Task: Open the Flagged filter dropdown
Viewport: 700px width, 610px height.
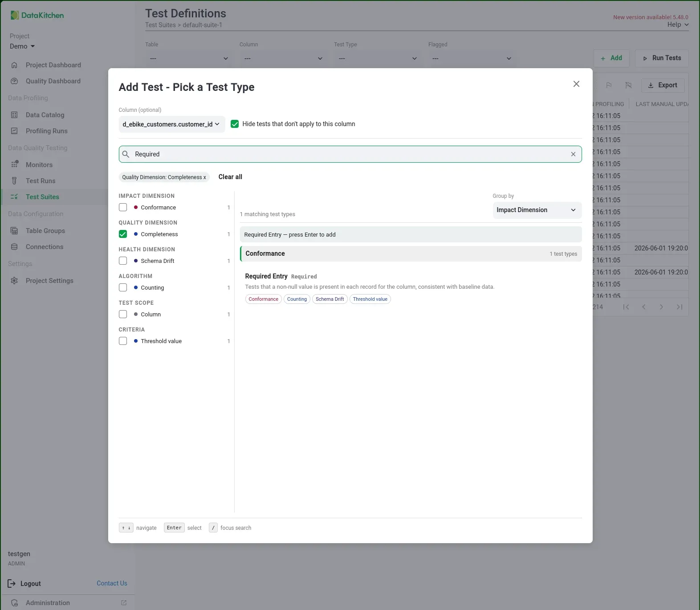Action: click(472, 58)
